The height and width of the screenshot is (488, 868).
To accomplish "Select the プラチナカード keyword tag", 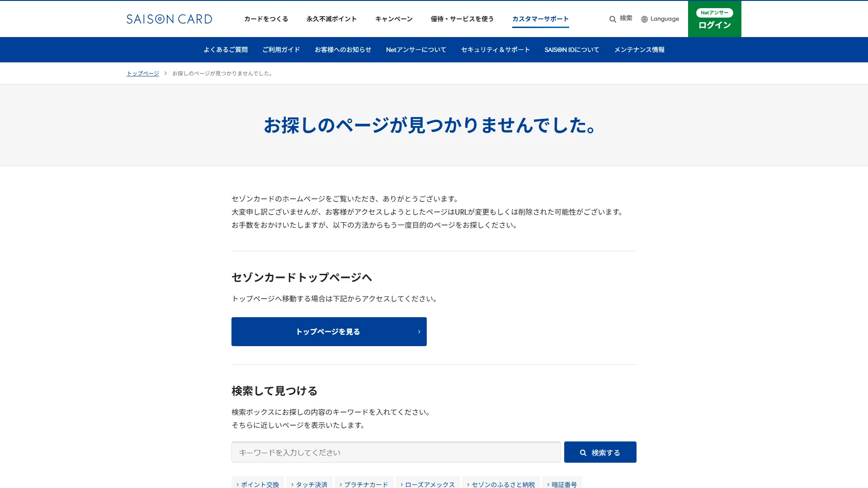I will [x=364, y=483].
